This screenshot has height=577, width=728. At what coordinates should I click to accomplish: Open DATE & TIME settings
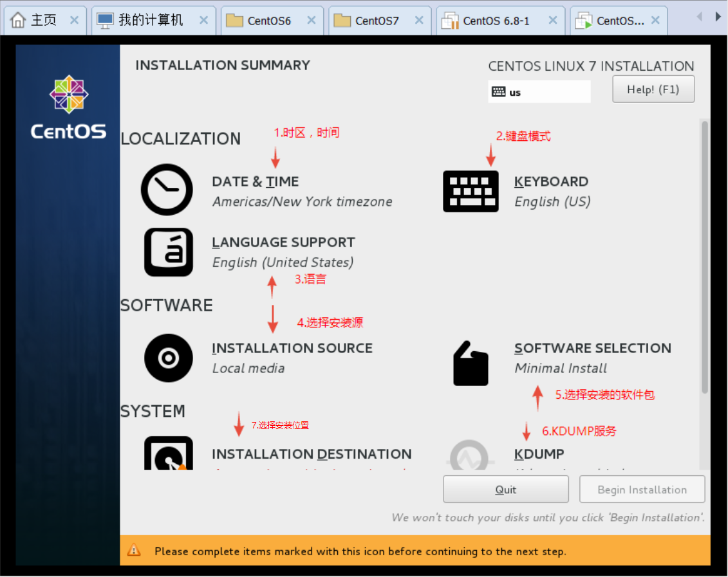coord(256,181)
